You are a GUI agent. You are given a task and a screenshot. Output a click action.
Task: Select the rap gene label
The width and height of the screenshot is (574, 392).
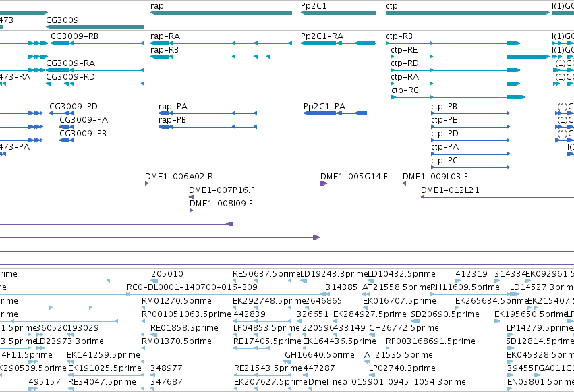(157, 6)
